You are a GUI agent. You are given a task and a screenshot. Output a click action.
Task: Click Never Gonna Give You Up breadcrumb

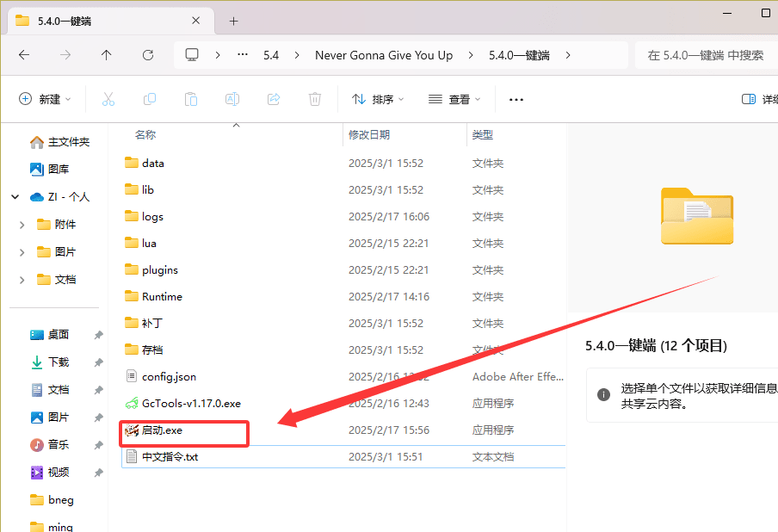[384, 54]
